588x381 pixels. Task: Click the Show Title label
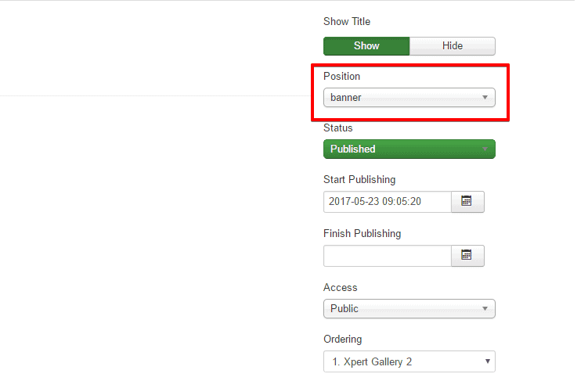coord(347,22)
